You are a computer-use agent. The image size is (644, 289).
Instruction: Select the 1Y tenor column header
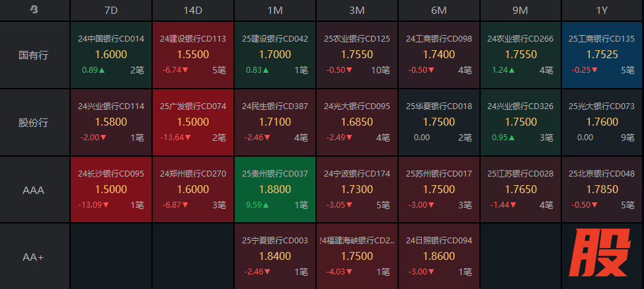602,10
